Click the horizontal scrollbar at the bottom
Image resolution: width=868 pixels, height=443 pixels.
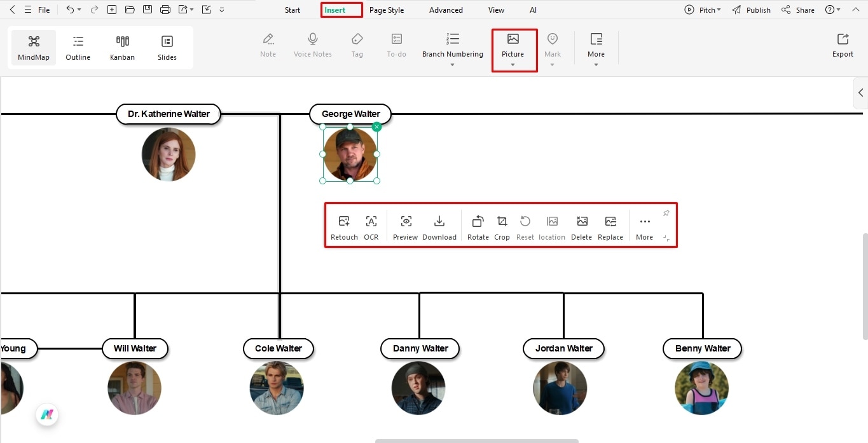tap(476, 440)
